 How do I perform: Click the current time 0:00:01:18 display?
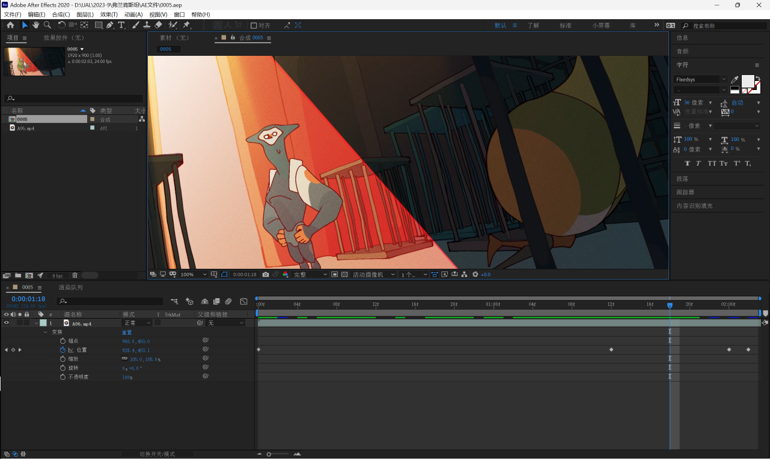tap(28, 299)
